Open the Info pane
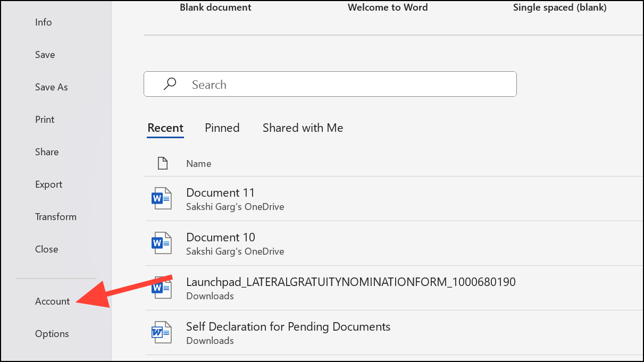The height and width of the screenshot is (362, 644). [x=43, y=22]
